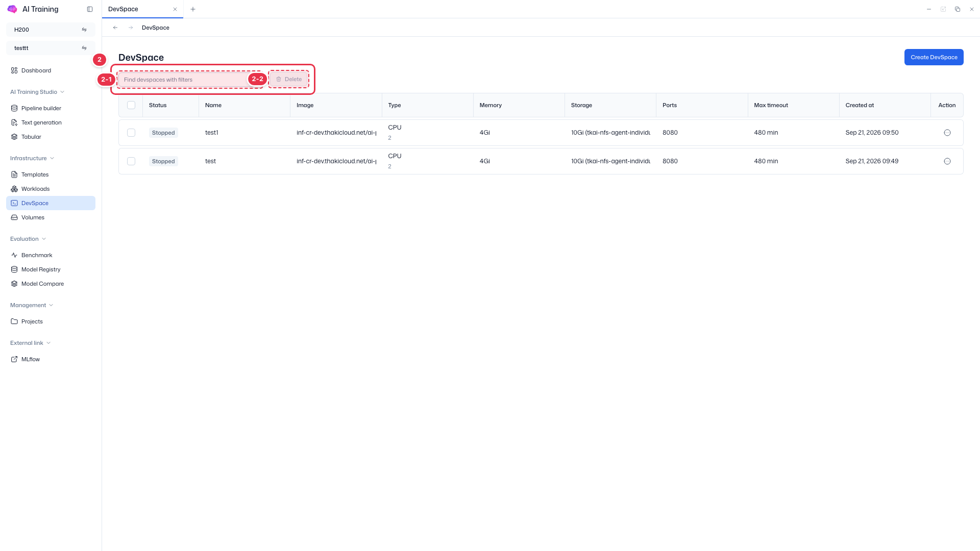Collapse the Evaluation section

coord(28,239)
